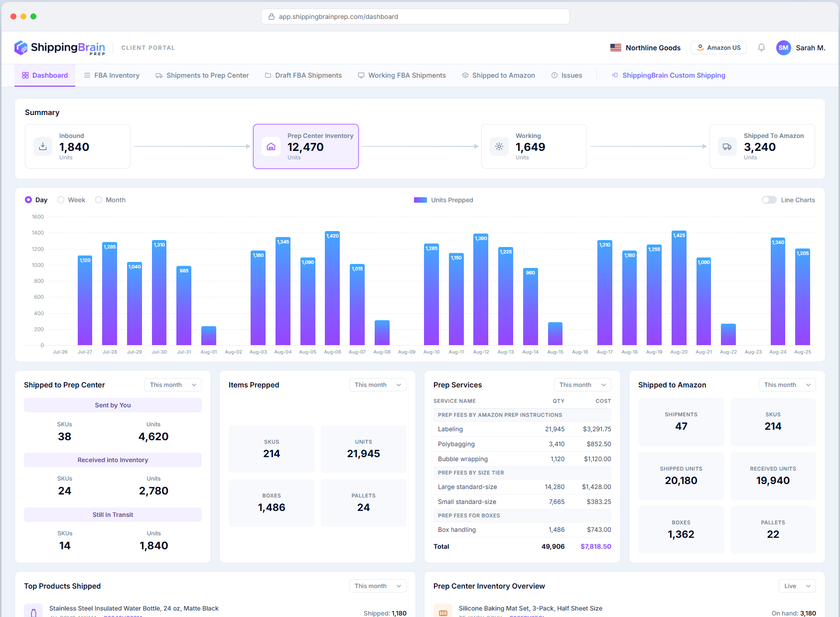This screenshot has height=617, width=840.
Task: Open the notifications bell
Action: 761,48
